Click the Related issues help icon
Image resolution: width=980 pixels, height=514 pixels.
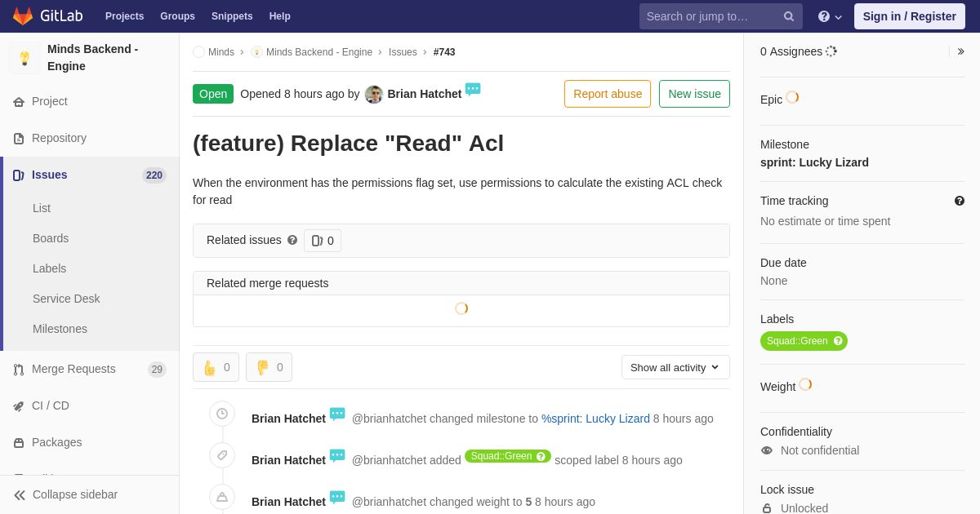[292, 240]
